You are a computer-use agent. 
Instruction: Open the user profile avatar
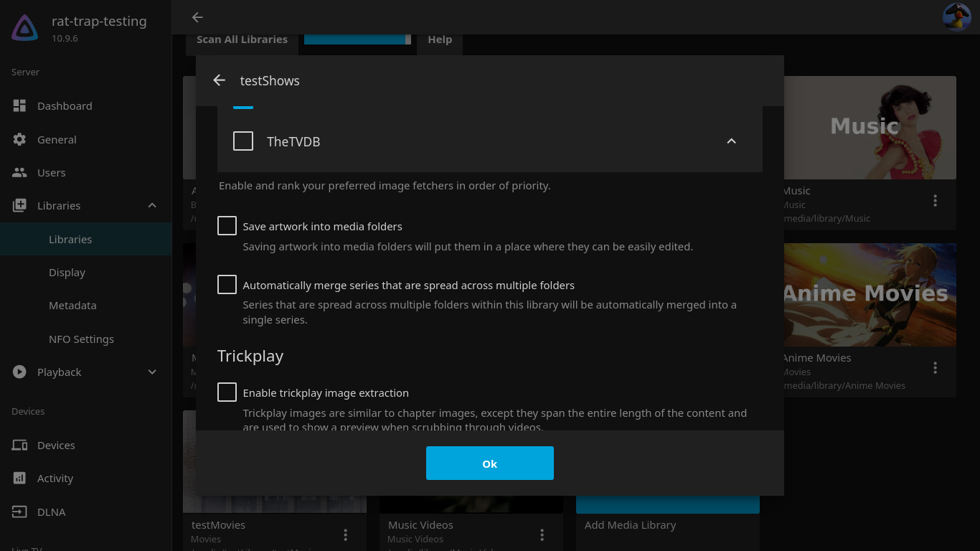(x=956, y=17)
